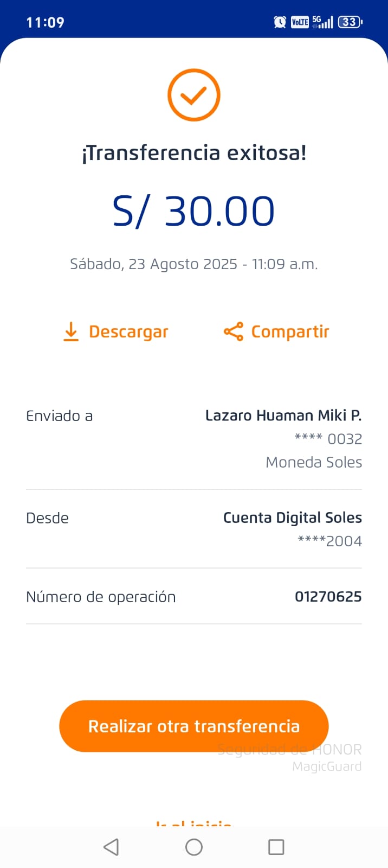Tap the orange success checkmark icon
The image size is (388, 868).
point(193,95)
